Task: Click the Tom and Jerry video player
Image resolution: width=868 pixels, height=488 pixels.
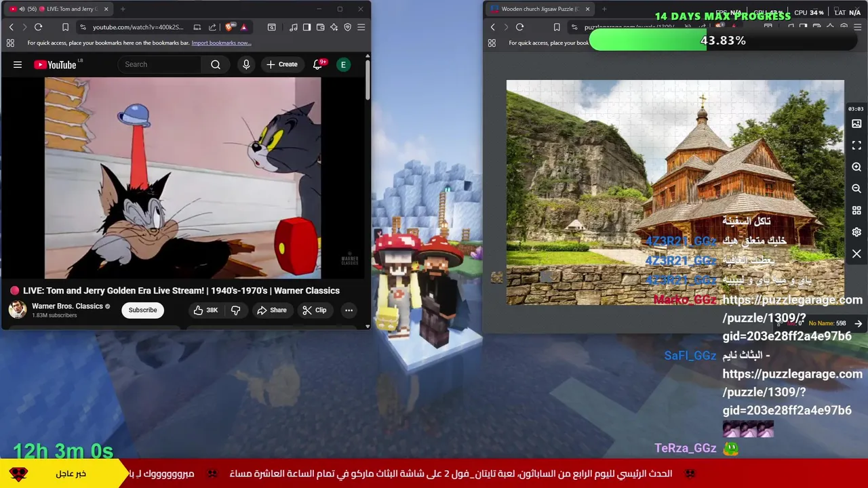Action: tap(182, 178)
